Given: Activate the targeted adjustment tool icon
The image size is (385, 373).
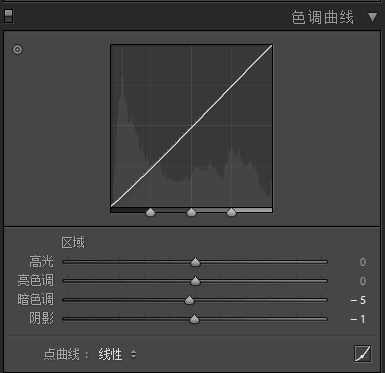Looking at the screenshot, I should [17, 50].
